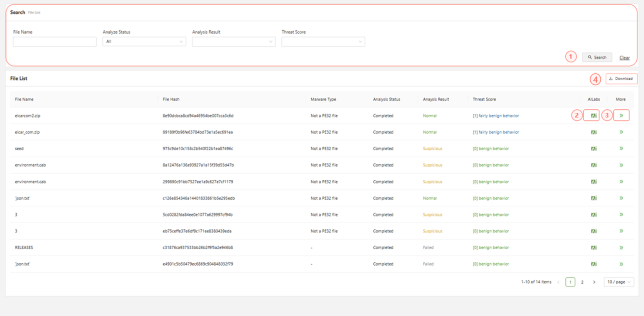The width and height of the screenshot is (644, 316).
Task: Open AILabs icon for RELEASES row
Action: point(593,248)
